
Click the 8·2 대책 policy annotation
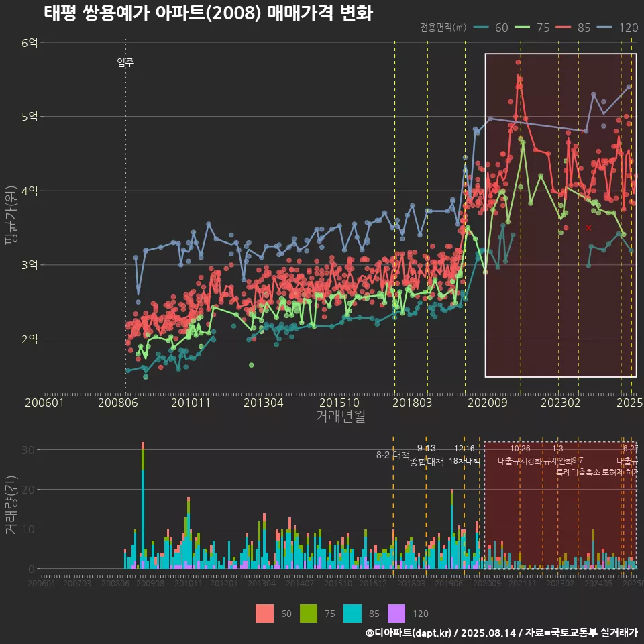(393, 455)
